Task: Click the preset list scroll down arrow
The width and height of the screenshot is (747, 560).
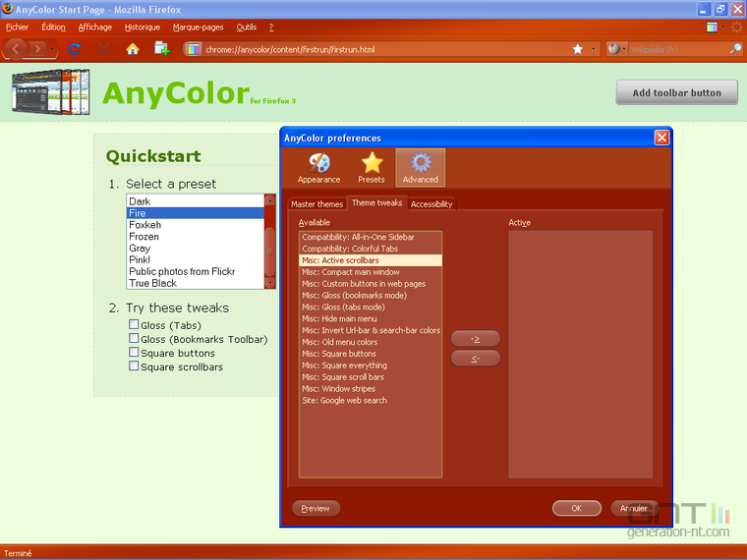Action: [269, 283]
